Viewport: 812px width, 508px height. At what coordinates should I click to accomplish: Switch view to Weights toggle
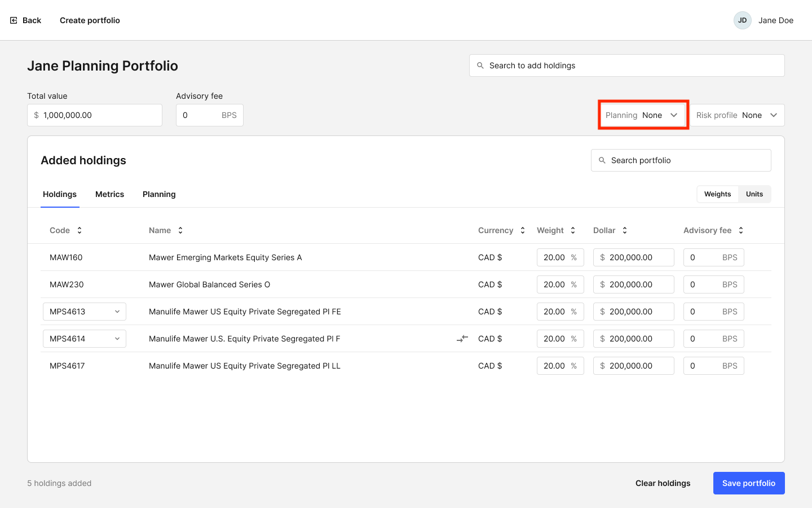pos(717,194)
